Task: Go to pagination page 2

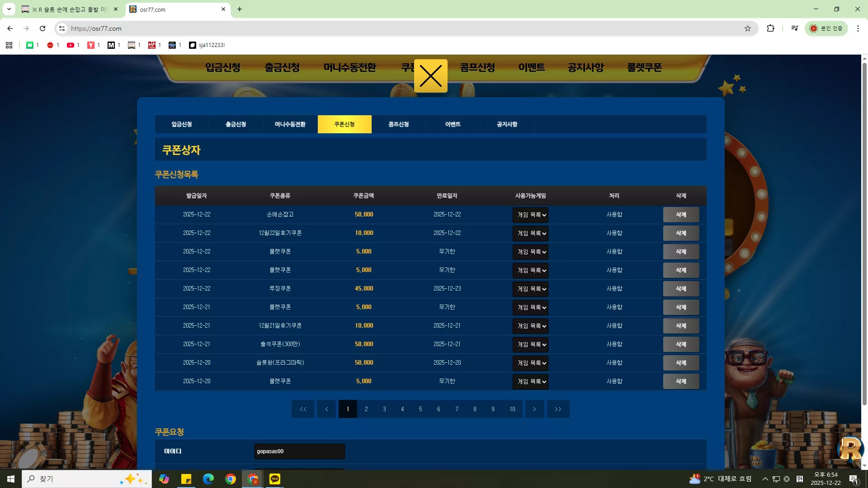Action: 366,409
